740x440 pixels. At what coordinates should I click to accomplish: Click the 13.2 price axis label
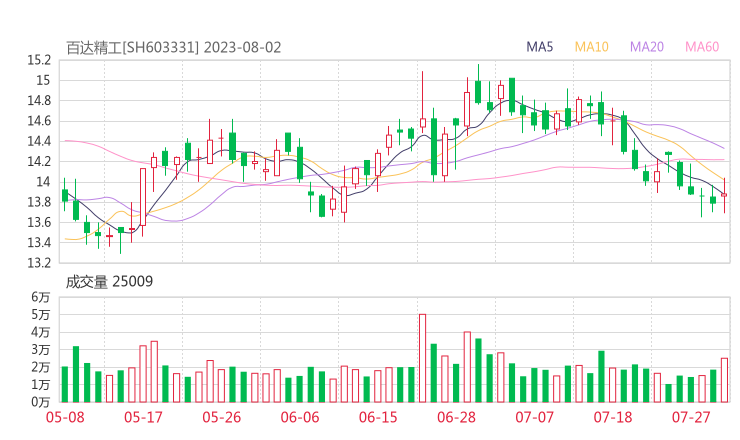[39, 262]
